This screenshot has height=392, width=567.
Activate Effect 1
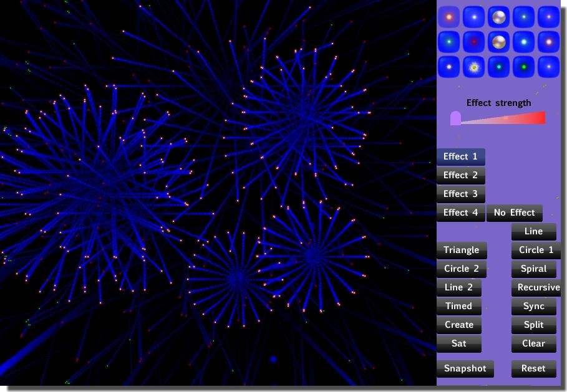pyautogui.click(x=461, y=157)
